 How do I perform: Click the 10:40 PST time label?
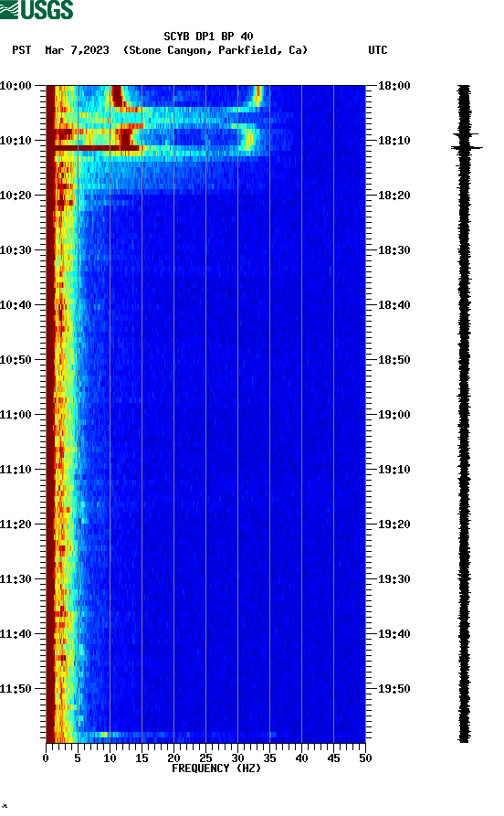16,305
